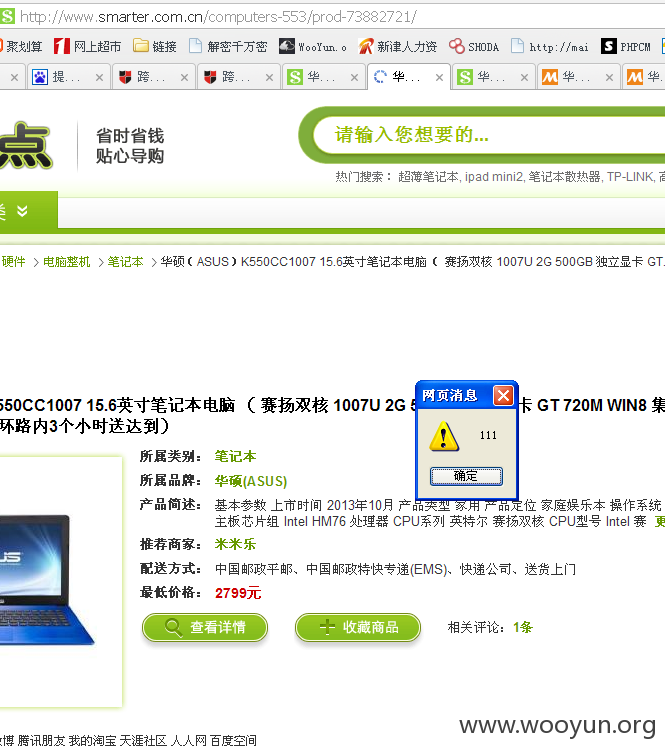
Task: Share to 腾讯朋友
Action: [x=41, y=741]
